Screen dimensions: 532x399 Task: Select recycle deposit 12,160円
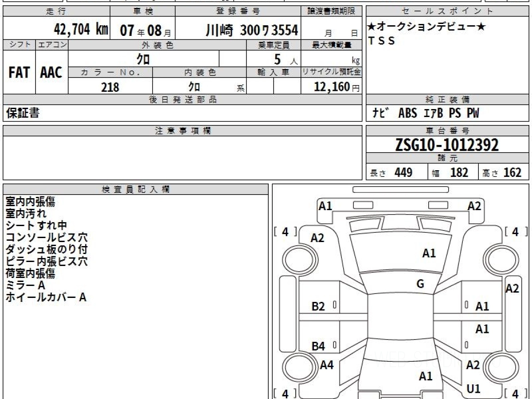coord(336,87)
